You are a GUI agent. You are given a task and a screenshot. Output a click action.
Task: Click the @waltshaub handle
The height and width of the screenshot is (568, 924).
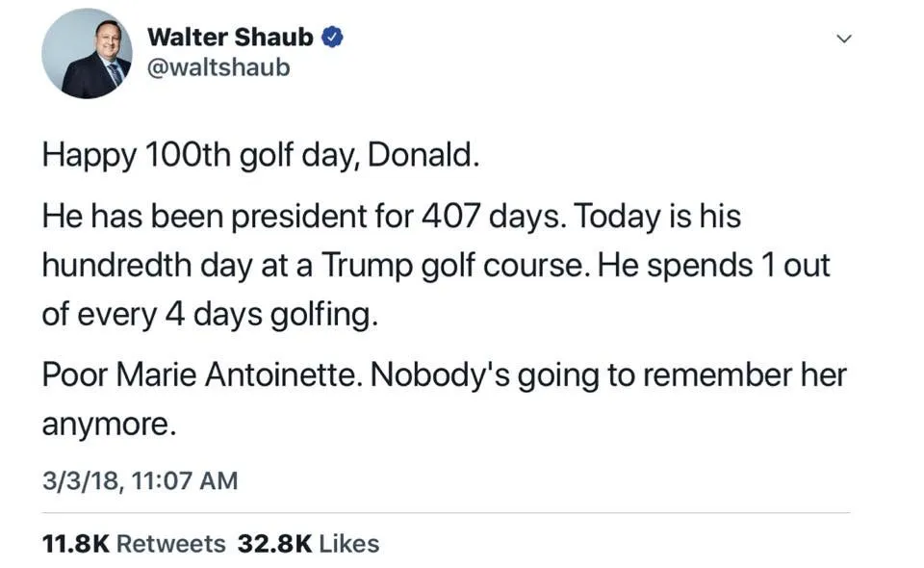pos(218,68)
